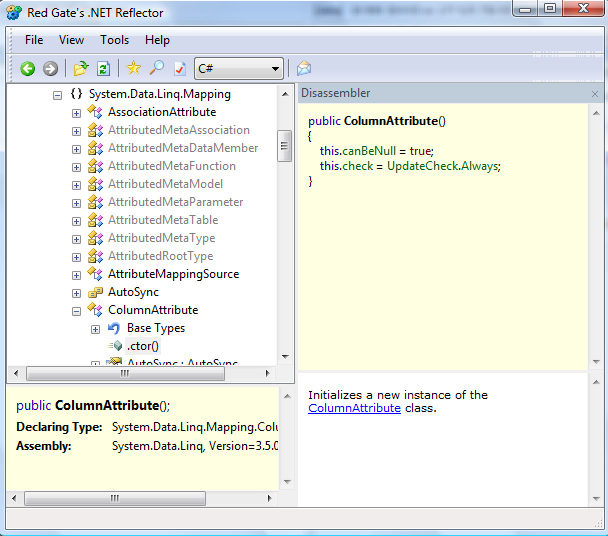Click the Base Types arrow icon
The height and width of the screenshot is (536, 608).
click(114, 328)
